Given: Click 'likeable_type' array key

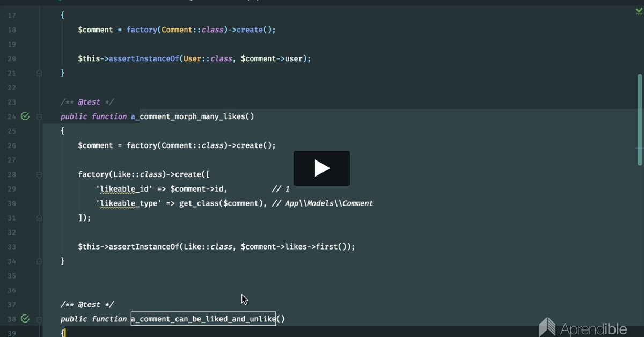Looking at the screenshot, I should pyautogui.click(x=129, y=203).
